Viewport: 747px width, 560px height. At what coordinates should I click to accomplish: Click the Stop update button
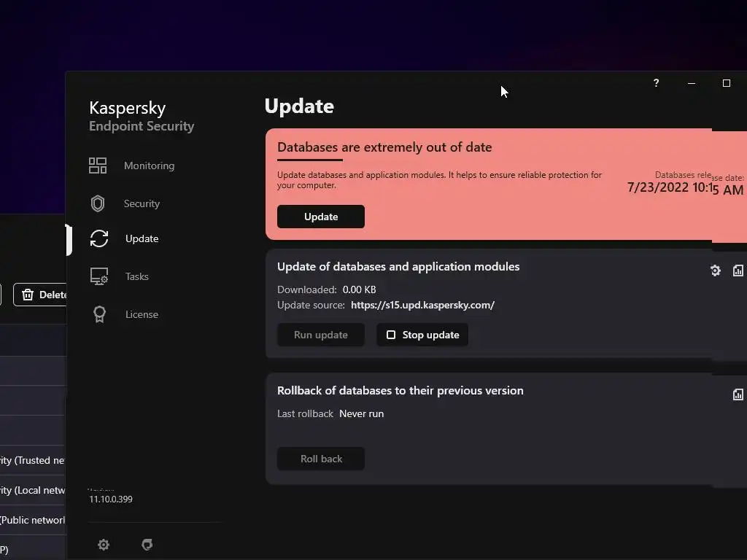point(422,335)
